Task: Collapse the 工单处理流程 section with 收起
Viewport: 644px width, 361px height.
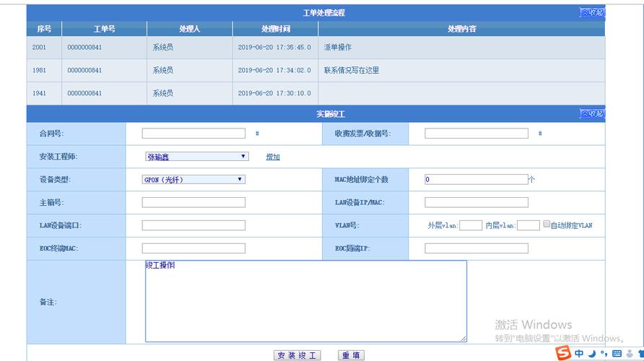Action: coord(592,12)
